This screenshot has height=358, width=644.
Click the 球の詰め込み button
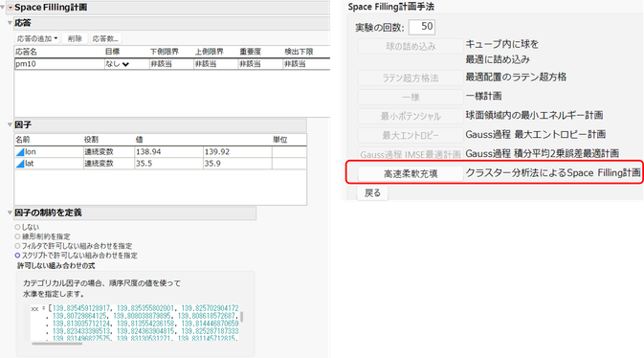(x=411, y=47)
